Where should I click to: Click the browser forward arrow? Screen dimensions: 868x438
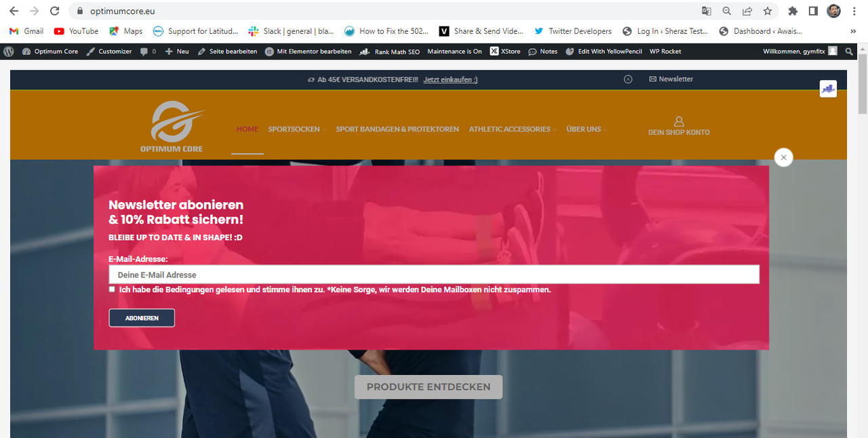[x=35, y=11]
